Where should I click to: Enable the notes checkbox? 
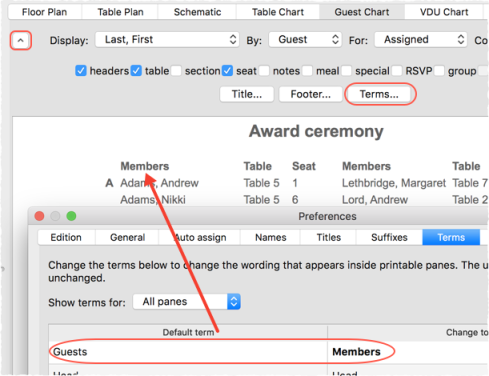coord(264,71)
